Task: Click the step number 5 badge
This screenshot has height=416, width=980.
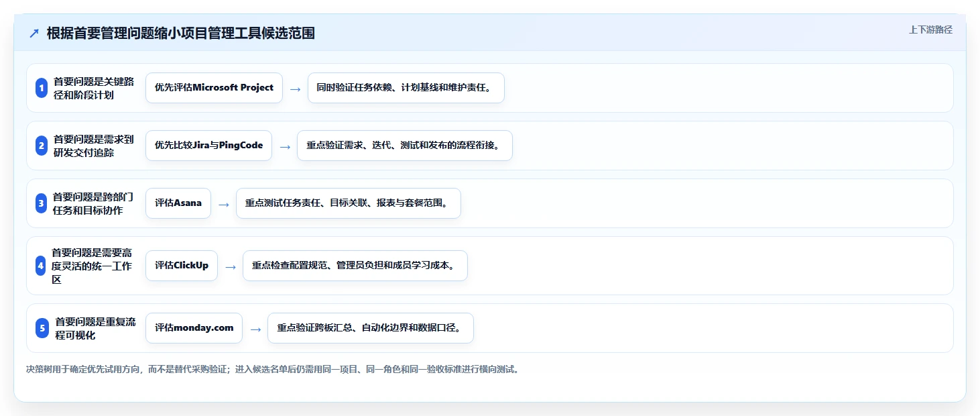Action: pyautogui.click(x=43, y=328)
